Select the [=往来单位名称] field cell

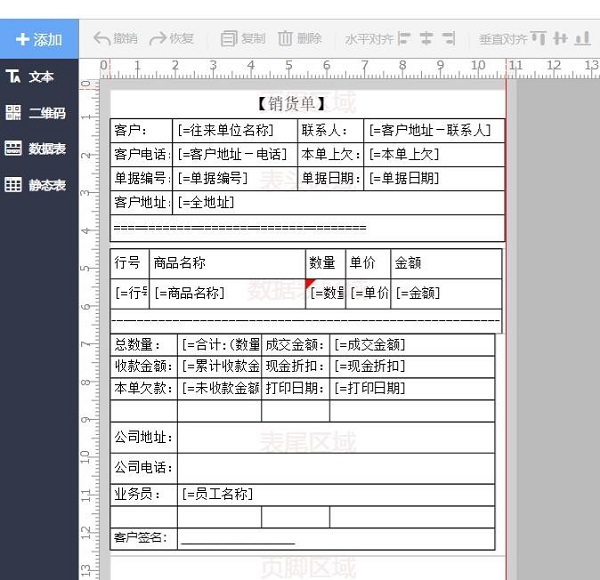[235, 131]
